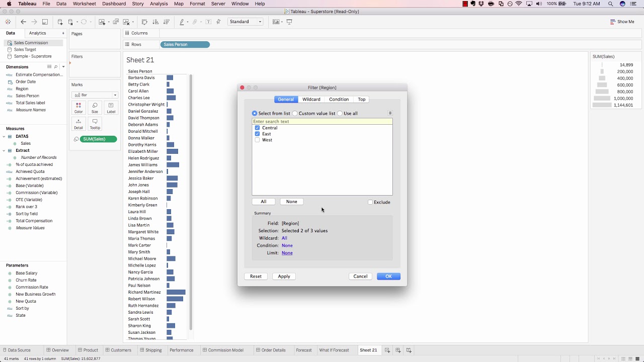Image resolution: width=644 pixels, height=362 pixels.
Task: Click the New Worksheet toolbar icon
Action: (x=102, y=22)
